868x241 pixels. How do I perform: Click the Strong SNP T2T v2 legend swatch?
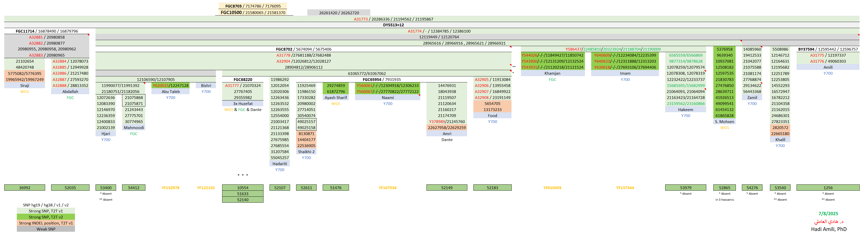(46, 217)
